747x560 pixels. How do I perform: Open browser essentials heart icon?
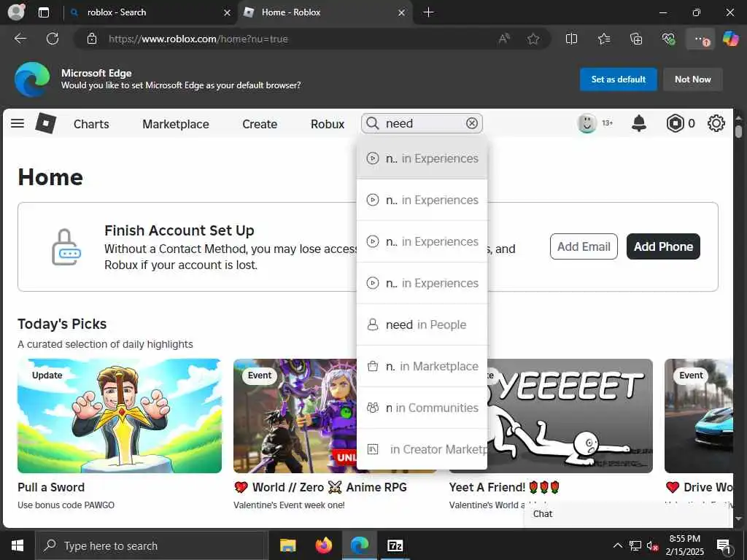[x=668, y=39]
